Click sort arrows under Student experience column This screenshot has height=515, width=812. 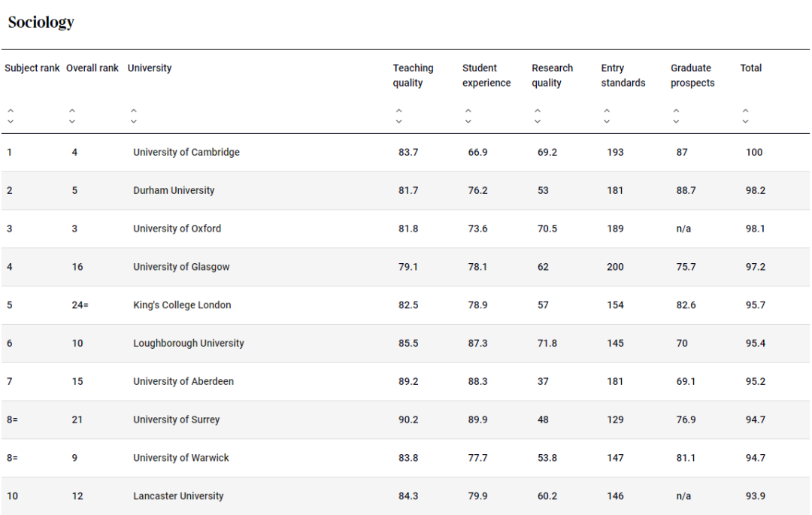(468, 116)
